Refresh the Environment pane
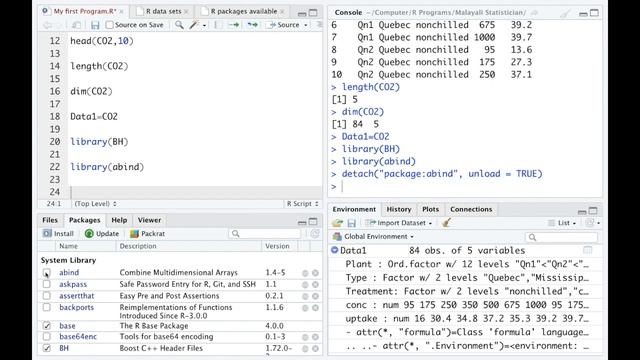Screen dimensions: 640x360 pyautogui.click(x=589, y=223)
